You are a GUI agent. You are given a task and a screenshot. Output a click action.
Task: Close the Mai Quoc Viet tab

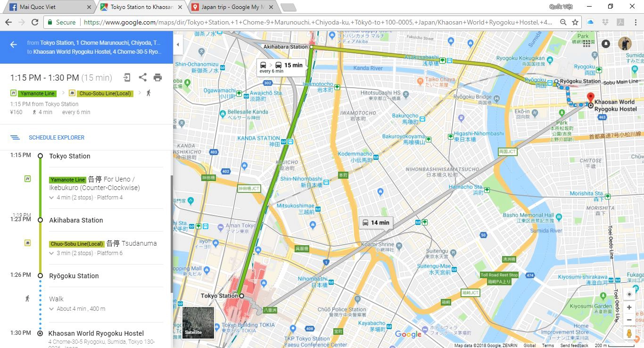coord(89,8)
